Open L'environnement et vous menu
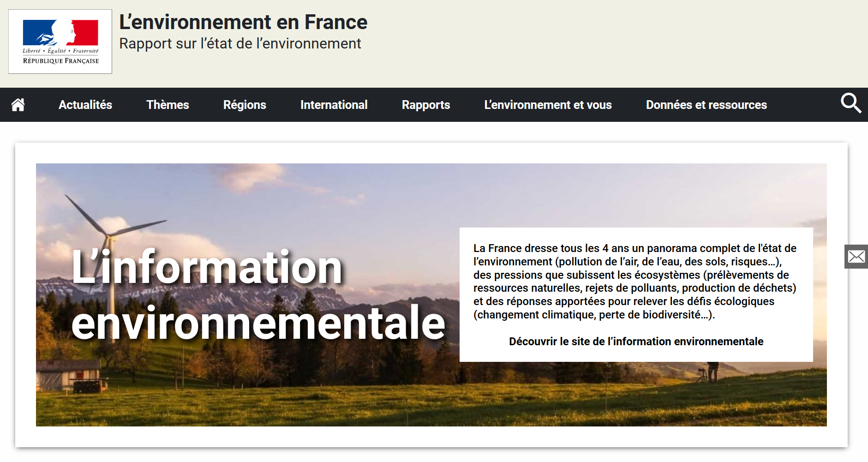 coord(548,105)
